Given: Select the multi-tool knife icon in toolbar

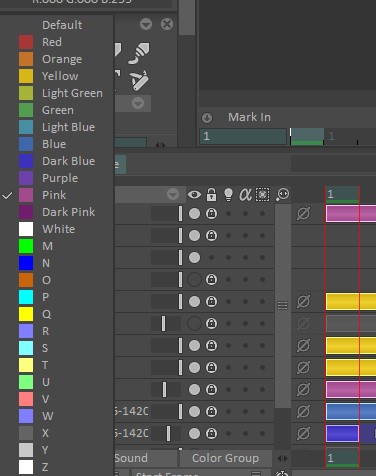Looking at the screenshot, I should click(139, 80).
